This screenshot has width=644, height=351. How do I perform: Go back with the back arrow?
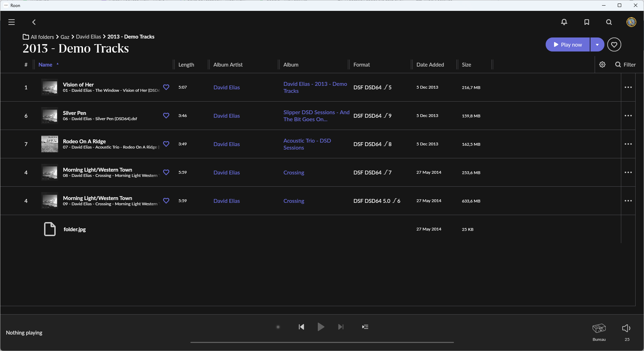34,22
